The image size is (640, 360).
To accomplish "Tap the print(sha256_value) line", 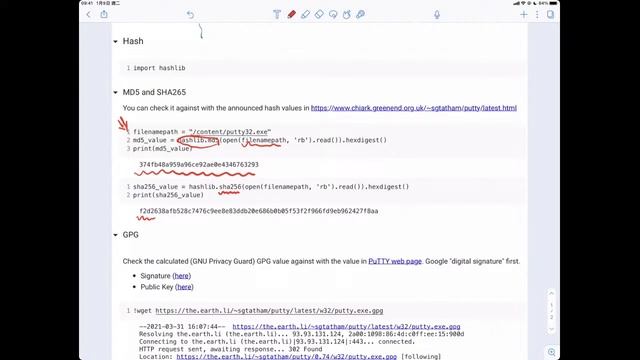I will [168, 195].
